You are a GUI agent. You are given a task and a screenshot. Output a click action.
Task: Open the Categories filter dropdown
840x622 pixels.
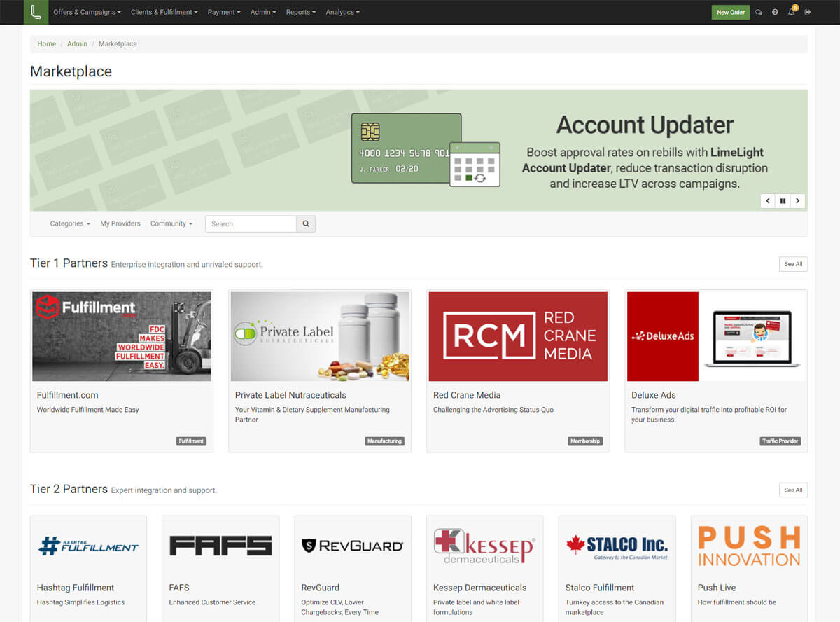coord(70,224)
